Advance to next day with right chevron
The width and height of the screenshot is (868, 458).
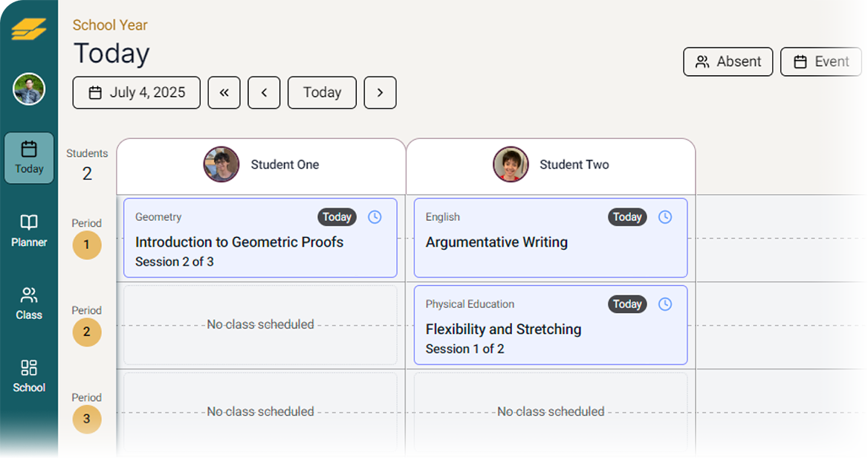click(x=380, y=92)
